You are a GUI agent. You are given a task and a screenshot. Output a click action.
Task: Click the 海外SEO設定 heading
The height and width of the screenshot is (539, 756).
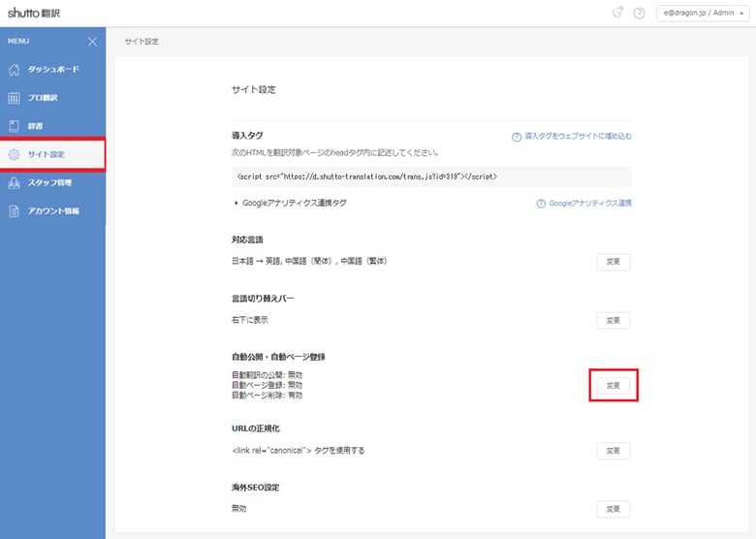(x=256, y=488)
